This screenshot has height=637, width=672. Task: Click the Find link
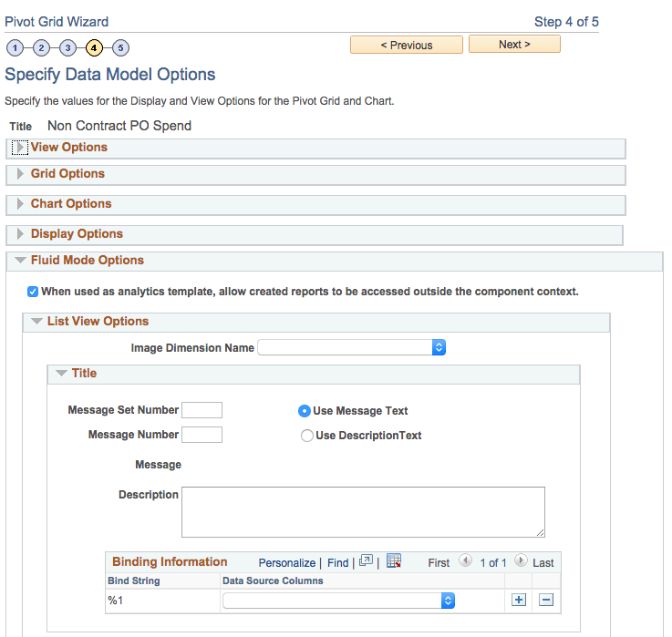pyautogui.click(x=337, y=563)
